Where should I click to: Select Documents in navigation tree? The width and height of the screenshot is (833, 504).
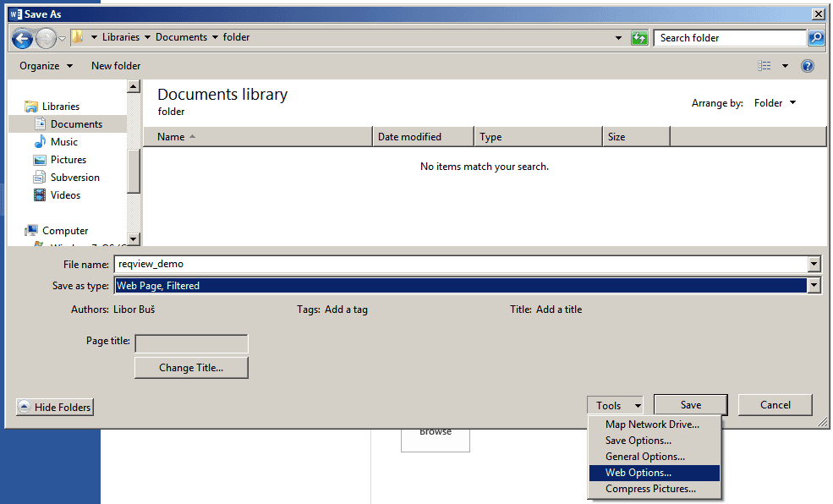coord(76,123)
